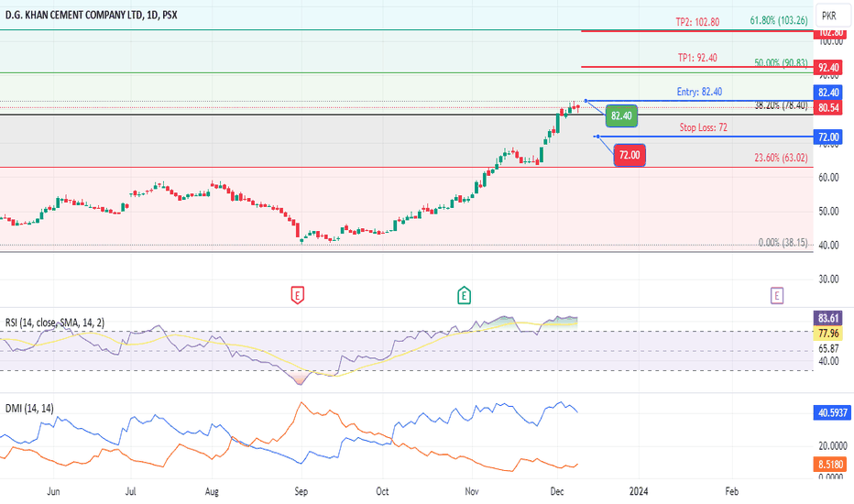Click the 8.5180 DMI value tag
Screen dimensions: 854x504
pyautogui.click(x=830, y=465)
